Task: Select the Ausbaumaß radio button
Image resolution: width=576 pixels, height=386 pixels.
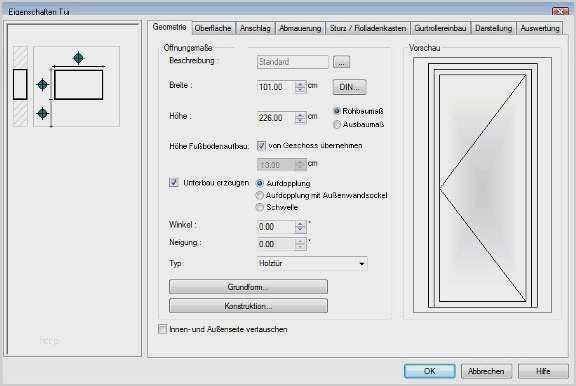Action: 337,125
